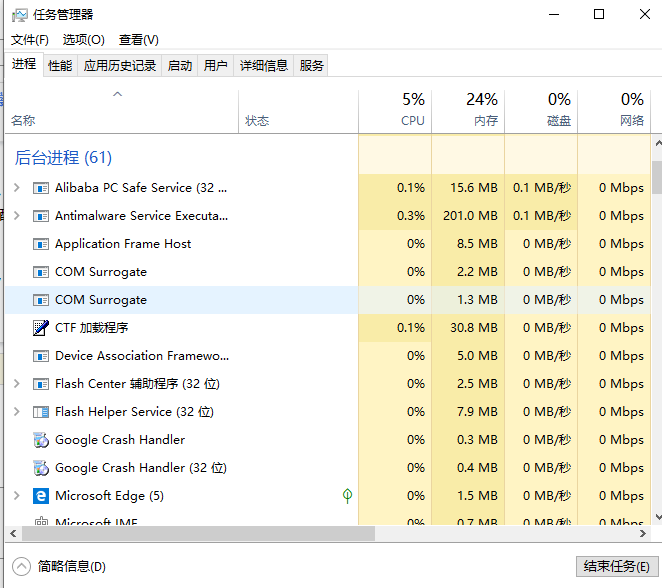Click the CTF 加载程序 pen icon
This screenshot has width=662, height=588.
coord(41,328)
